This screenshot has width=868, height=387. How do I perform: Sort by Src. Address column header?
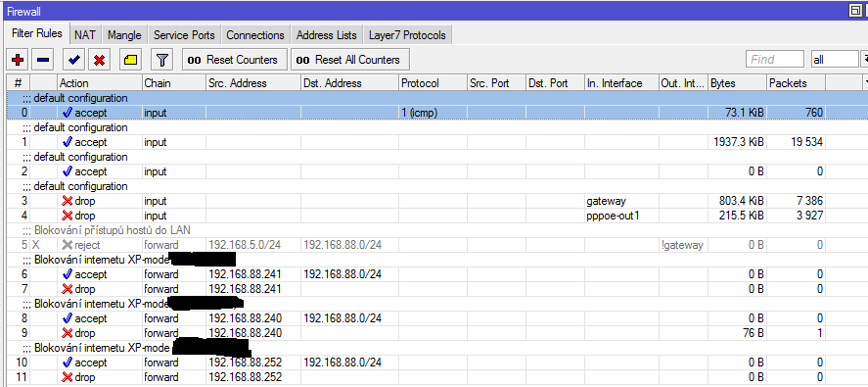[x=253, y=83]
